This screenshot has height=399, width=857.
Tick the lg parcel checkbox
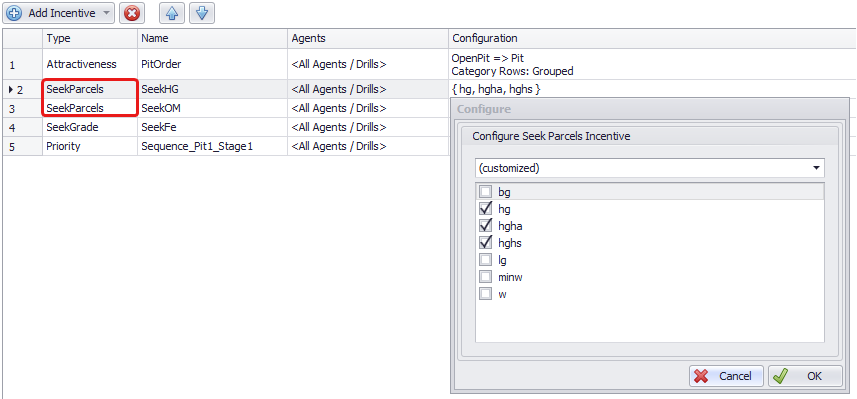coord(485,260)
